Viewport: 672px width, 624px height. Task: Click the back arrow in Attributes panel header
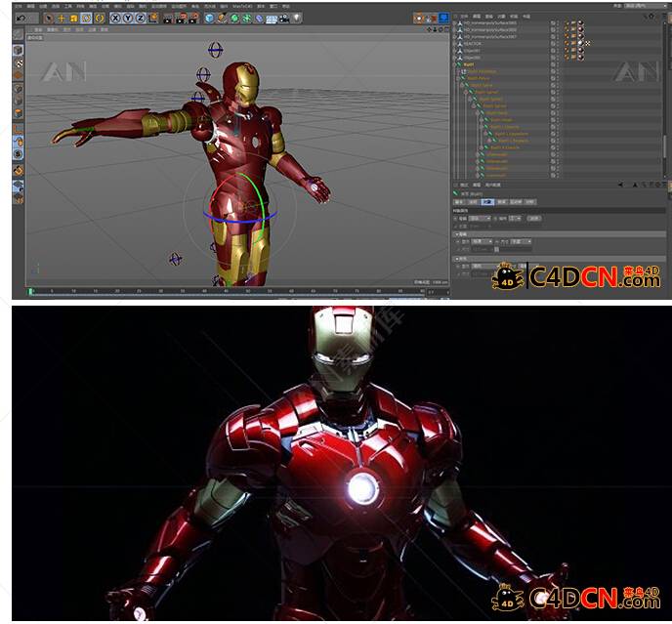[620, 185]
